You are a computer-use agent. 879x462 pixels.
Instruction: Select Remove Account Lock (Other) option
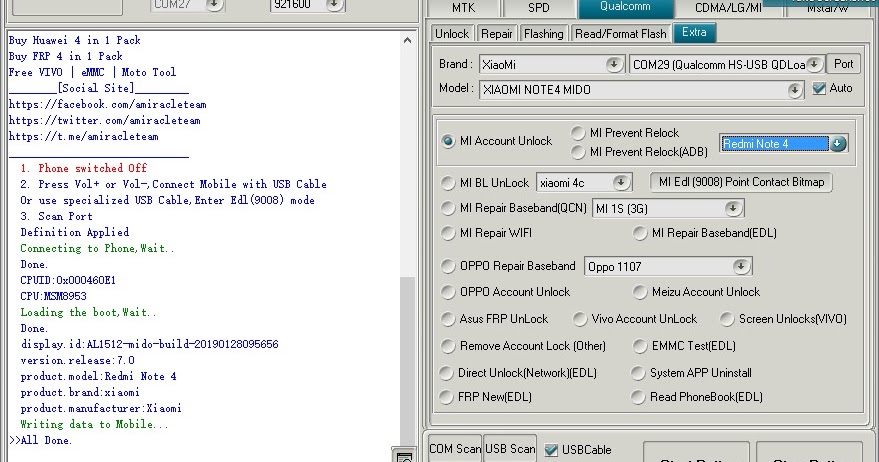pyautogui.click(x=448, y=346)
